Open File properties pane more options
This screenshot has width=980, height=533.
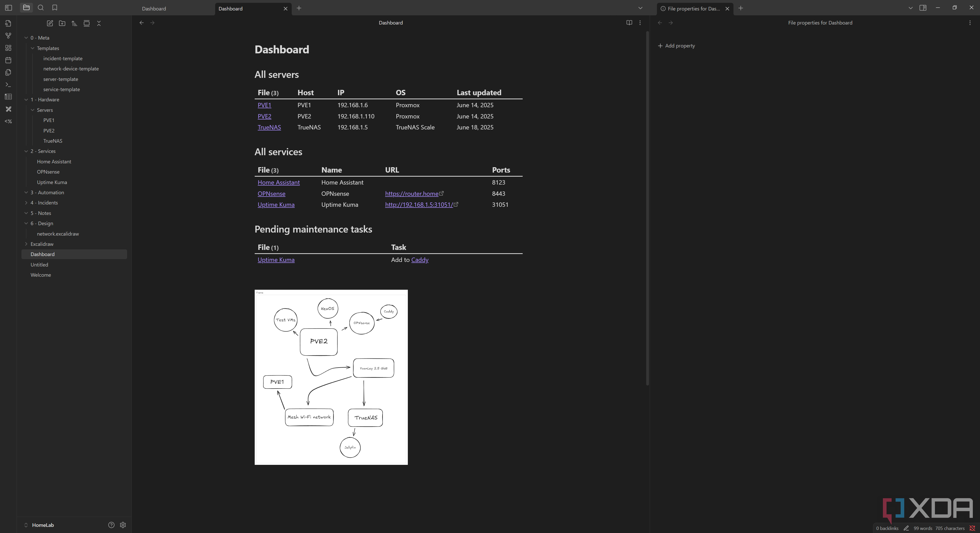970,23
